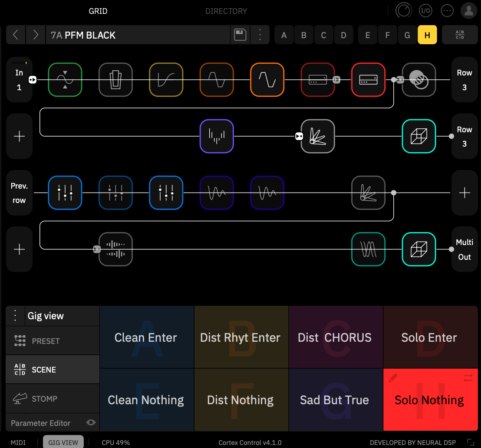Switch to the DIRECTORY tab
This screenshot has height=448, width=481.
click(x=226, y=11)
